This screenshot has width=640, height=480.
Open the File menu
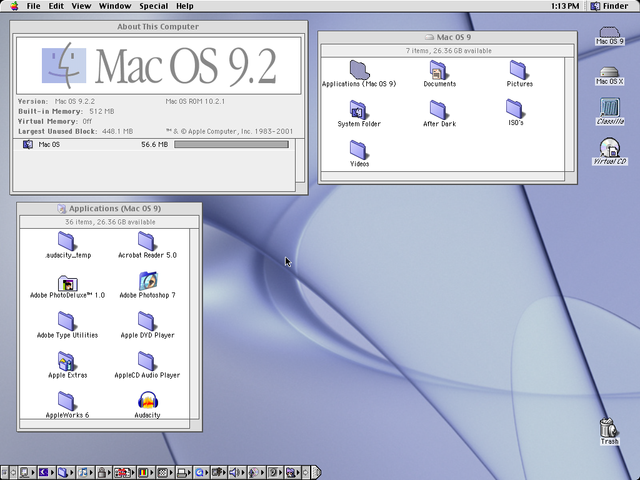point(33,6)
